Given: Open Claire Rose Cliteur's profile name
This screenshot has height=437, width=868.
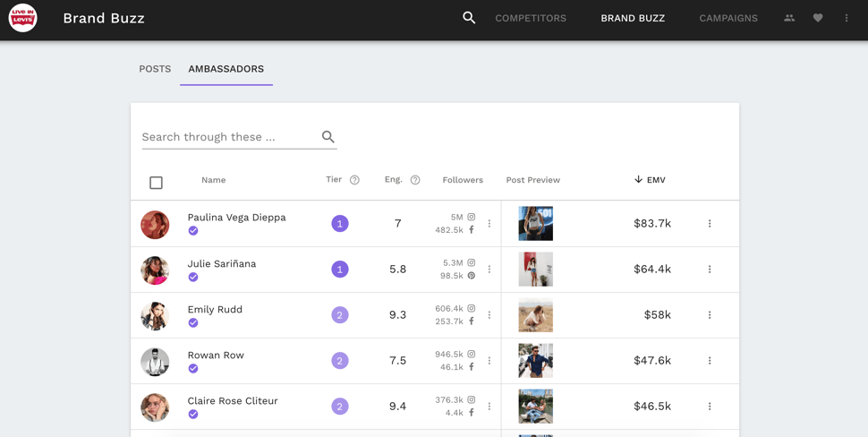Looking at the screenshot, I should coord(233,401).
